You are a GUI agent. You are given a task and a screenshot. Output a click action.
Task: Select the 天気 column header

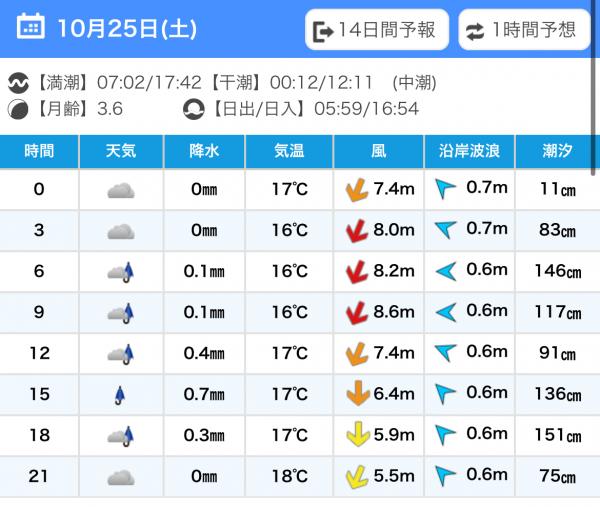[121, 152]
